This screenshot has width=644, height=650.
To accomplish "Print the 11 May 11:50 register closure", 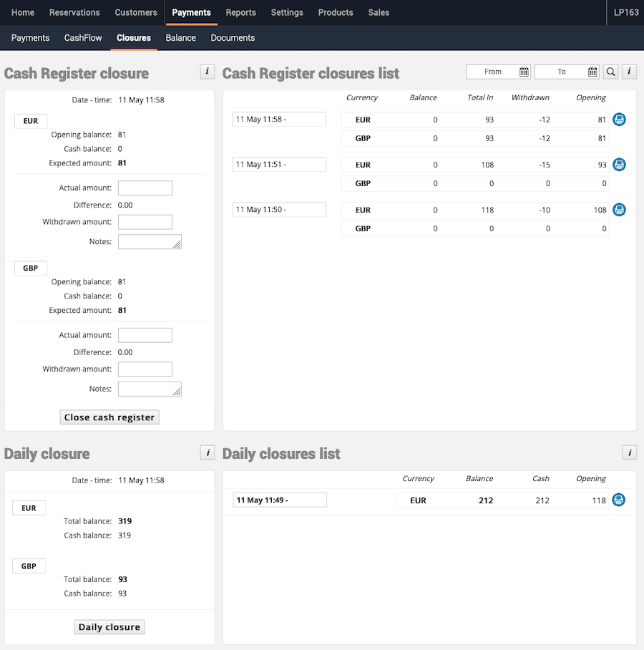I will tap(619, 210).
